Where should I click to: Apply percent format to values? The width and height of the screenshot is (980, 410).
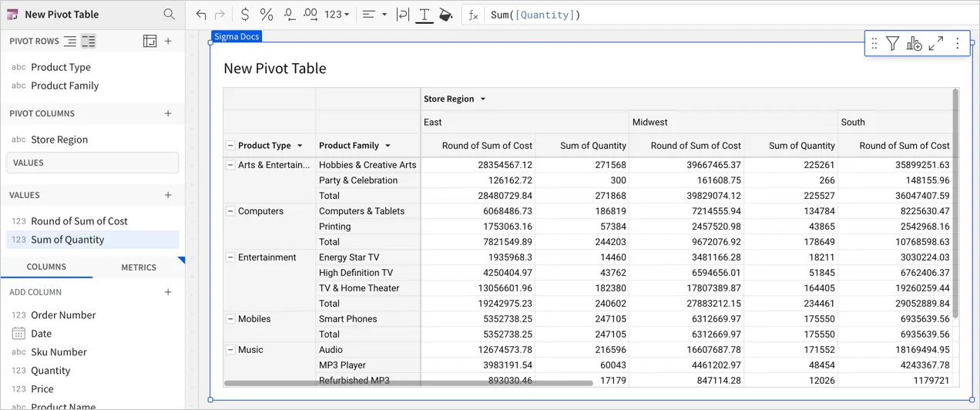click(267, 15)
